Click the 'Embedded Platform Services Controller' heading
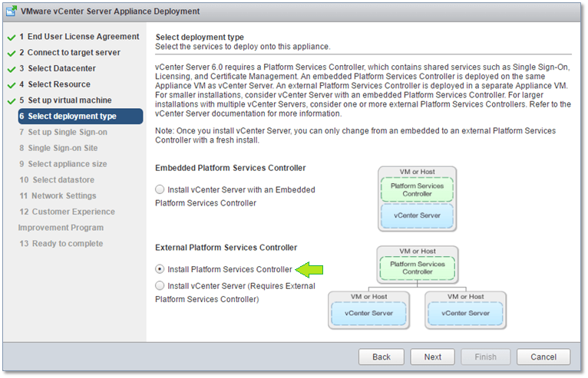This screenshot has height=378, width=588. pos(230,168)
